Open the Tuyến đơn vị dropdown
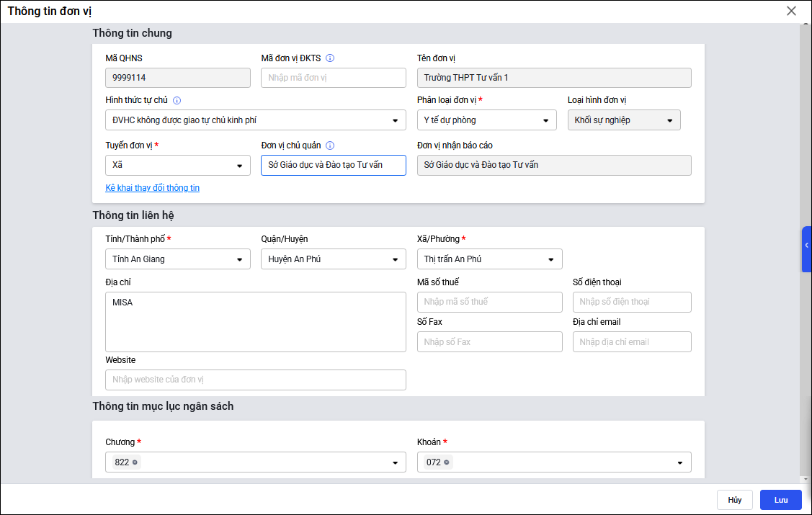This screenshot has height=515, width=812. [239, 166]
